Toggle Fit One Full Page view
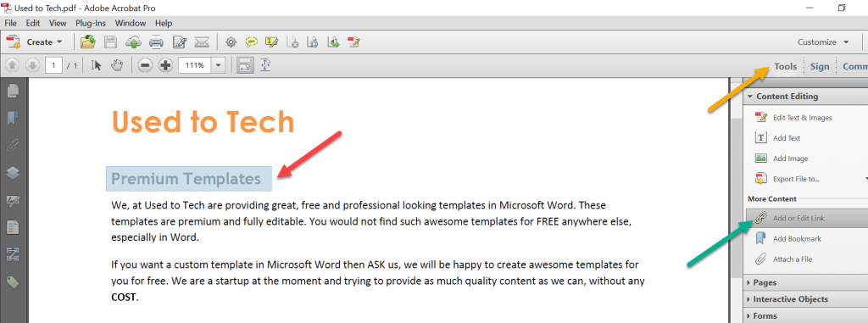 click(265, 65)
